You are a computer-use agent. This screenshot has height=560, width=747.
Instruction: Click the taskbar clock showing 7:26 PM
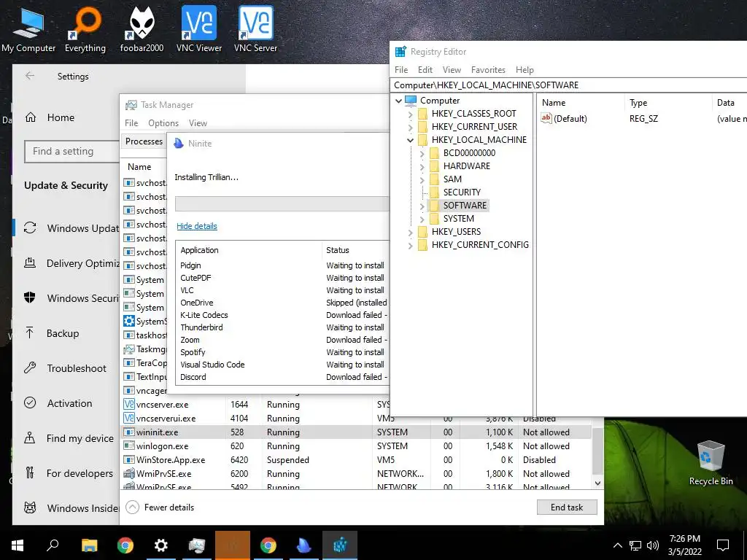684,545
